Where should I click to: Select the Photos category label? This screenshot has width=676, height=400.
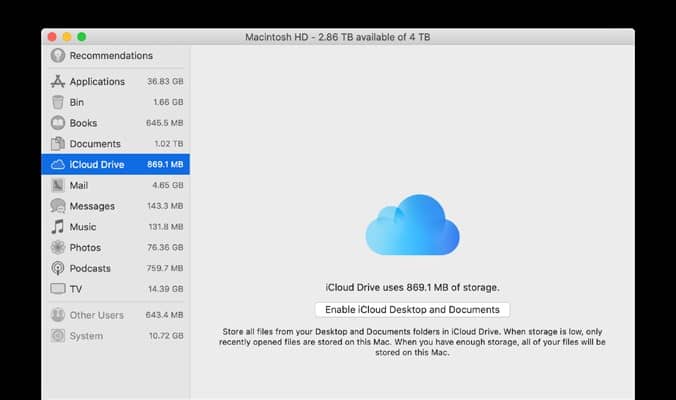pyautogui.click(x=85, y=247)
